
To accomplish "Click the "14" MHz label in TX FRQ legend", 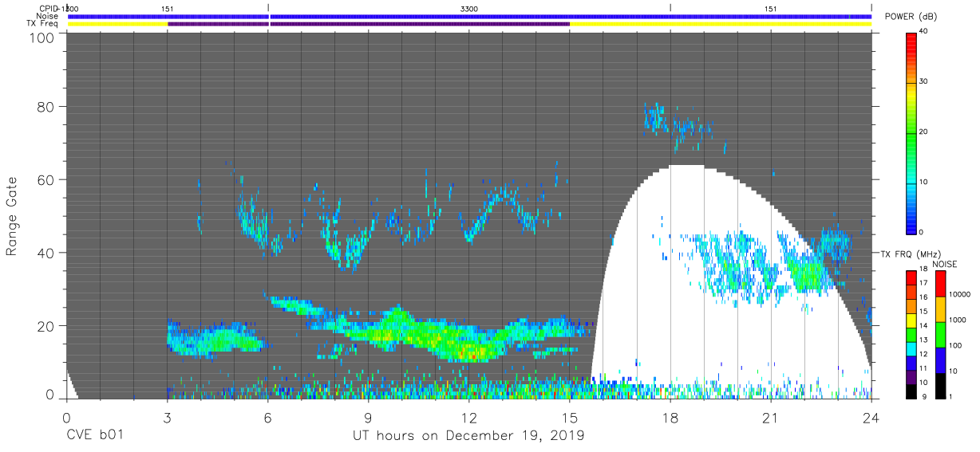I will pos(924,326).
